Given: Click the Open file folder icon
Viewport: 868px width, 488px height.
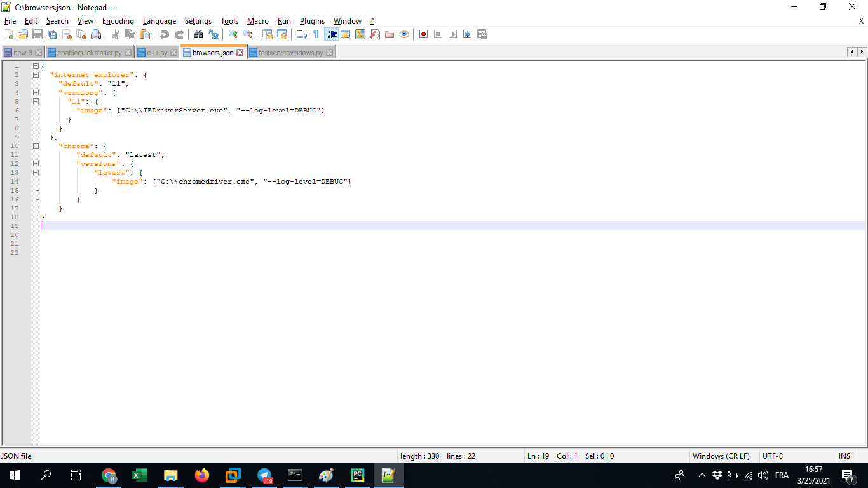Looking at the screenshot, I should tap(23, 34).
